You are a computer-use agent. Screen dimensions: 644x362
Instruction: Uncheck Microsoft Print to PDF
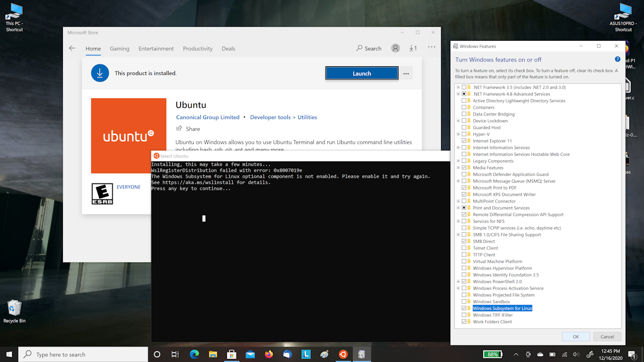click(464, 188)
